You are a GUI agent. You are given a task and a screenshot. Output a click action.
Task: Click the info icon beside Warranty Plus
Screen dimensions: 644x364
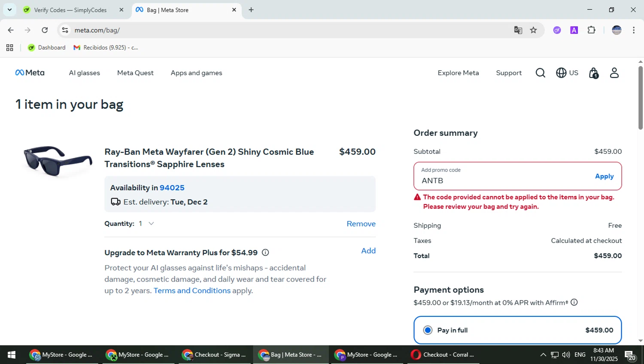265,253
